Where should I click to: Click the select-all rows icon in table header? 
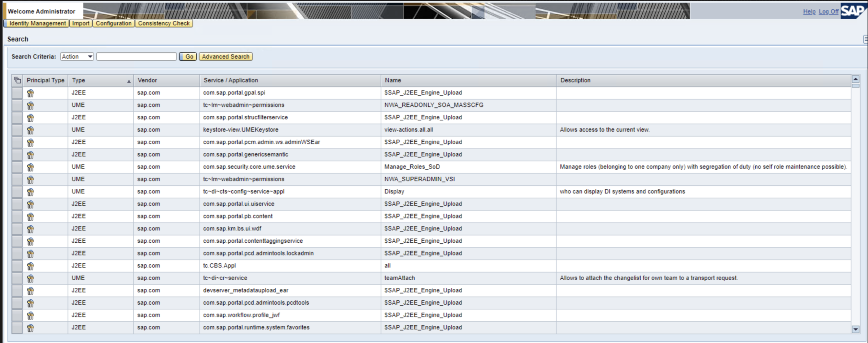pos(17,80)
